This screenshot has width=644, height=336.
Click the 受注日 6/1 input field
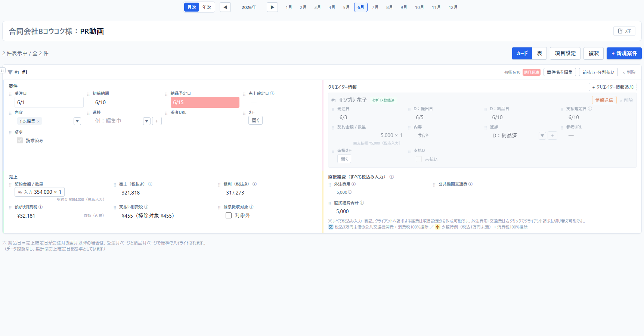click(49, 102)
